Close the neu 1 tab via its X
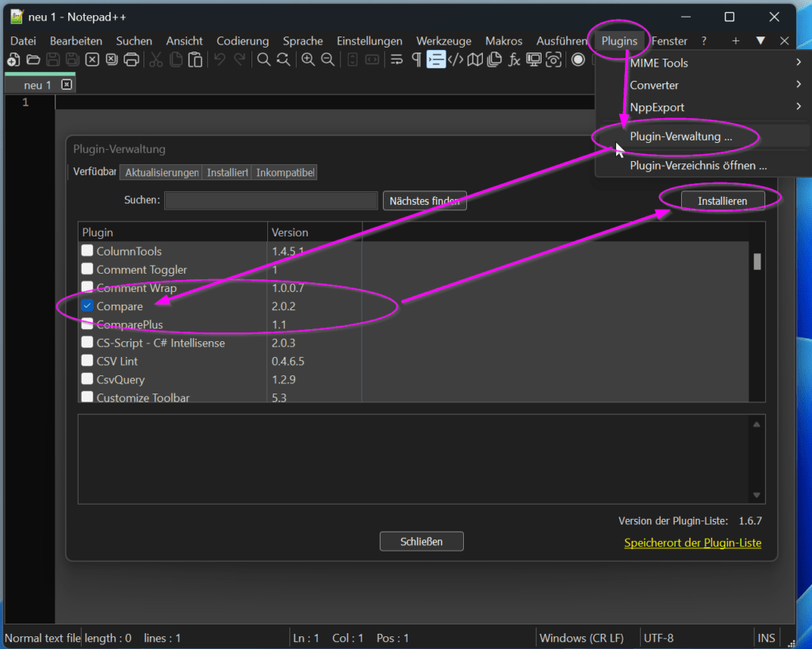The width and height of the screenshot is (812, 649). click(67, 84)
